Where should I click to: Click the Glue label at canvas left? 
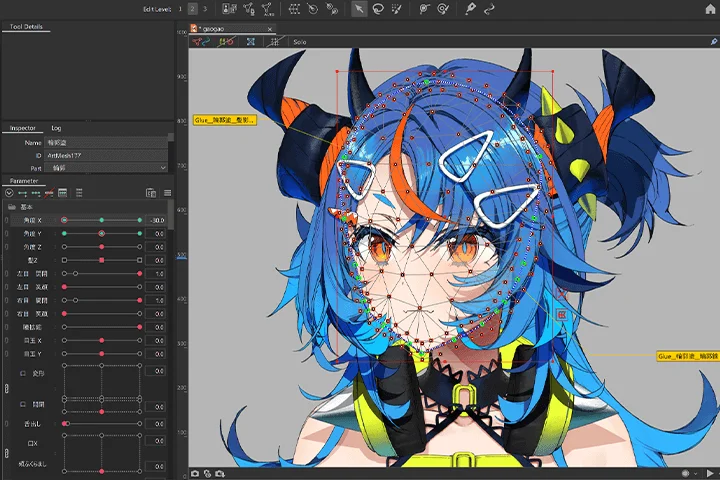[x=224, y=120]
